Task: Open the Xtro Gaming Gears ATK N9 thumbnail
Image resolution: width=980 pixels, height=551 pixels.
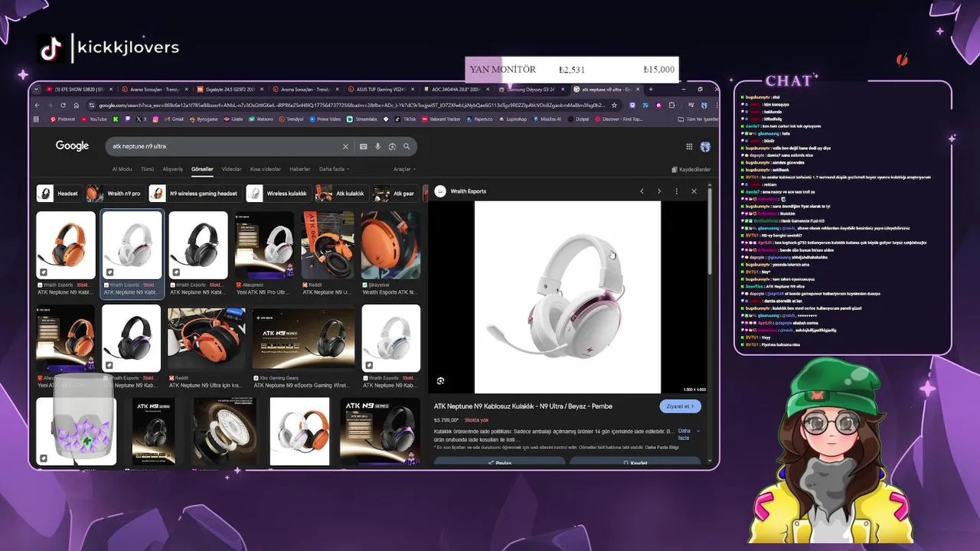Action: coord(304,338)
